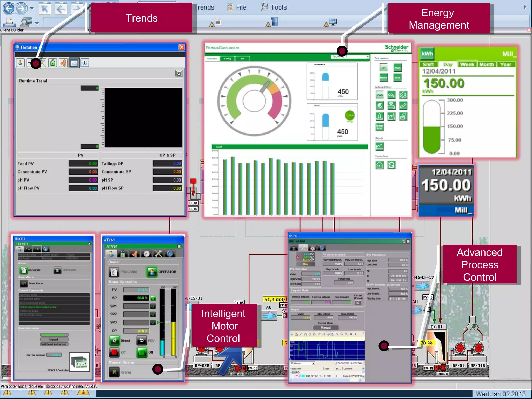This screenshot has width=532, height=399.
Task: Select the water tap dashboard icon
Action: [391, 105]
